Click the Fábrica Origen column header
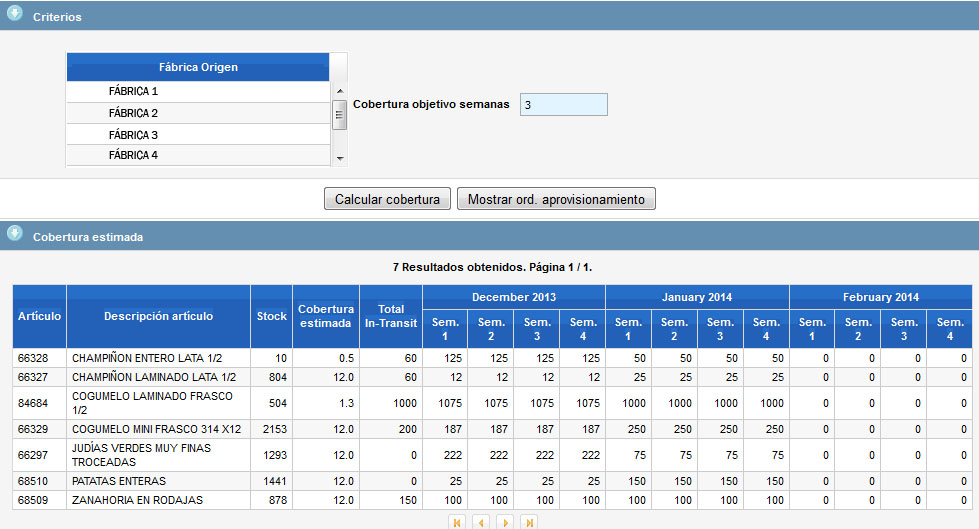 pos(198,67)
